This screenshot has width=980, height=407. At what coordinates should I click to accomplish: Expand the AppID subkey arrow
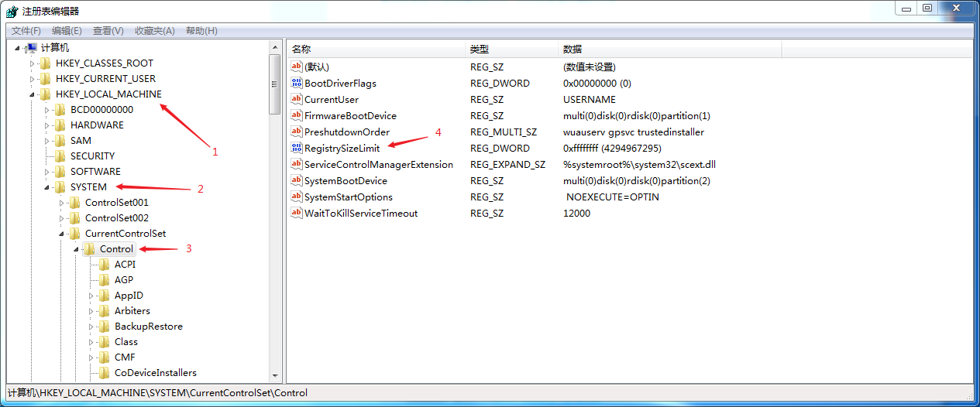coord(91,296)
